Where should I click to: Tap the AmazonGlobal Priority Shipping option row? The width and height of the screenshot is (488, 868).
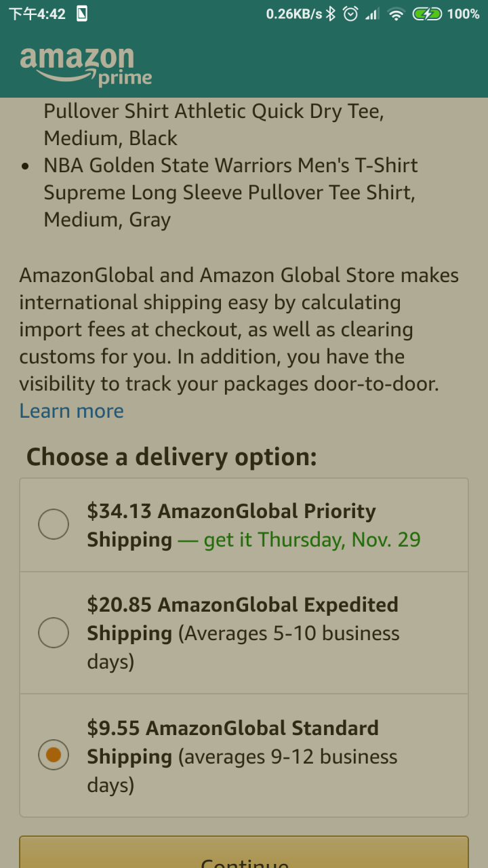tap(244, 525)
